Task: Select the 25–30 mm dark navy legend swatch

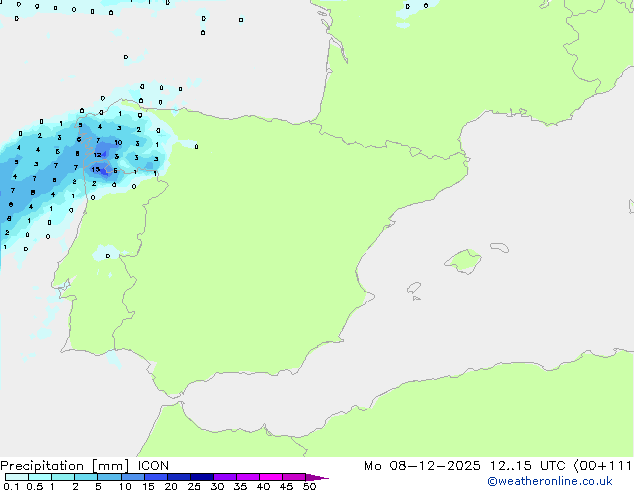Action: [202, 477]
